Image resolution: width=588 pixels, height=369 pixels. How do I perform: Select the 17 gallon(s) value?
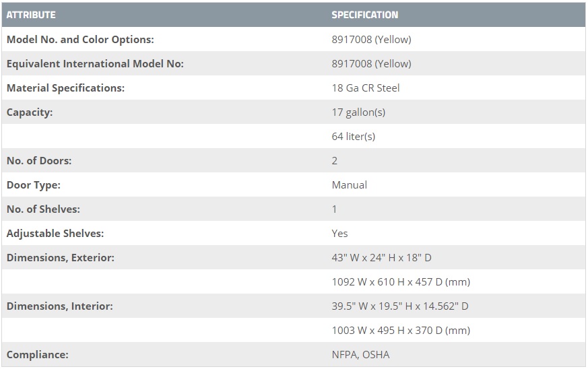(x=358, y=112)
